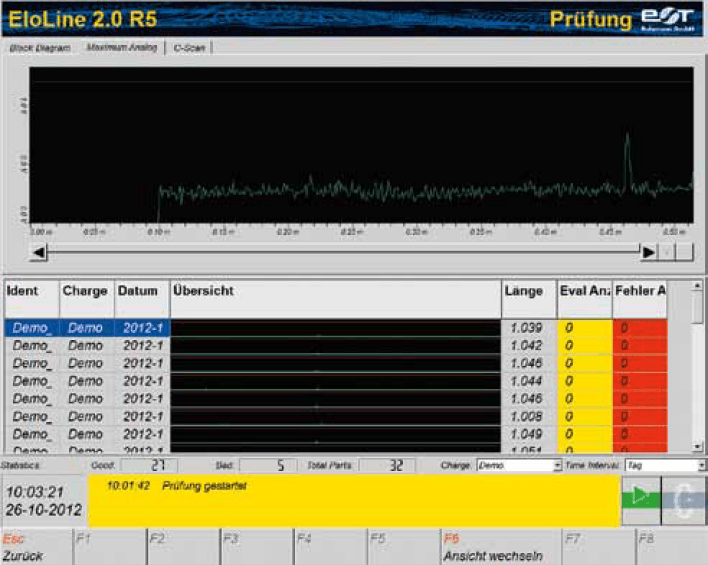Click the chart scrollbar left arrow
Viewport: 708px width, 565px height.
(39, 252)
